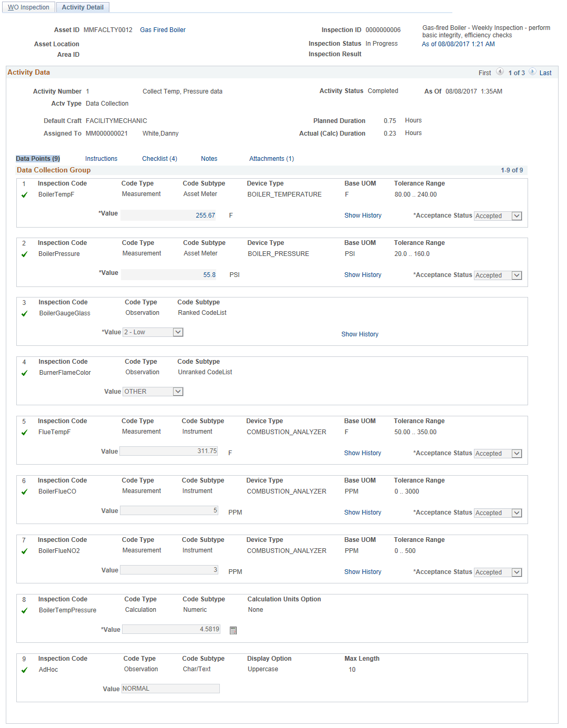
Task: Open the calculator icon beside BoilerTempPressure value
Action: [x=232, y=629]
